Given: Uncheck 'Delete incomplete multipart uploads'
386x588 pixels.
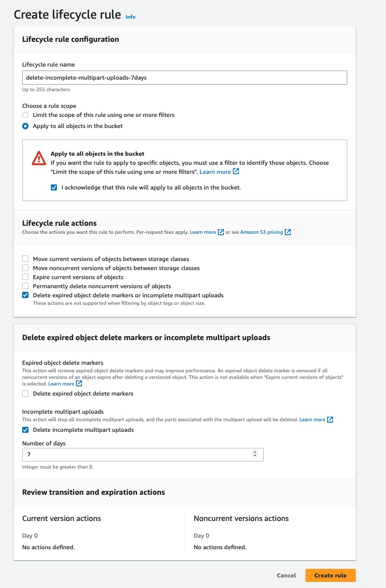Looking at the screenshot, I should [x=25, y=430].
